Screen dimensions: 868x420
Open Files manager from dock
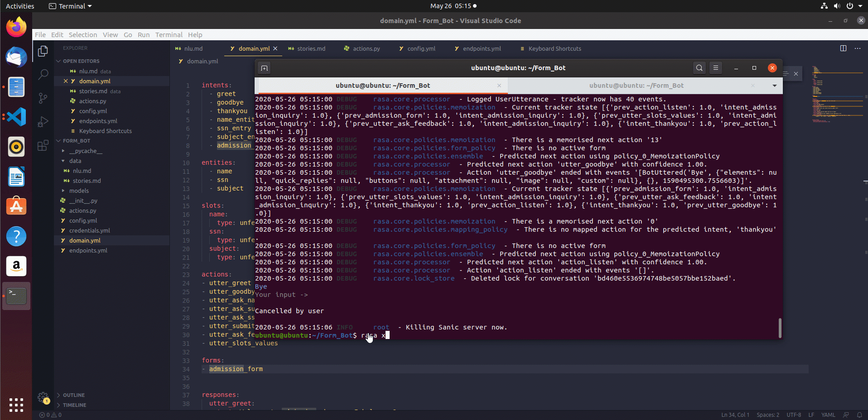(16, 87)
